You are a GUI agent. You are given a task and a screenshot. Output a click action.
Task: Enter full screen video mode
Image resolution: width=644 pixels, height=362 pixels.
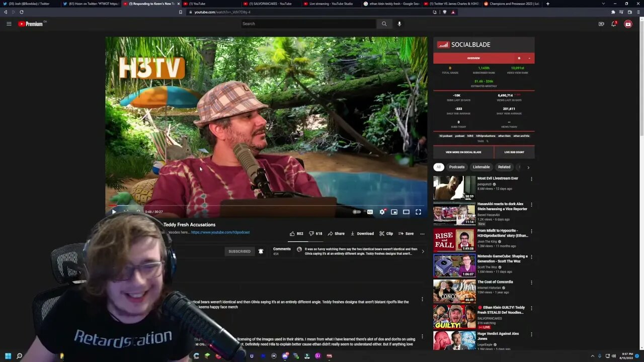tap(418, 212)
